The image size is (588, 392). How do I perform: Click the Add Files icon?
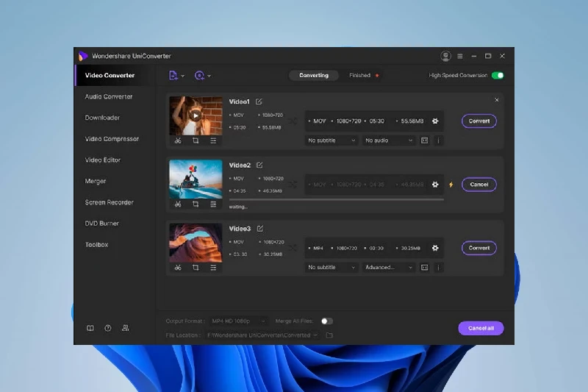click(173, 76)
